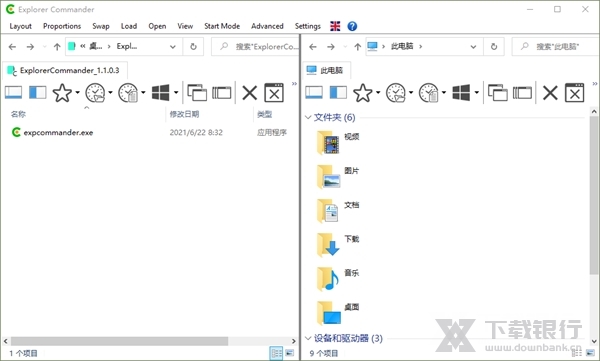Open the Swap menu
Screen dimensions: 600x361
101,26
